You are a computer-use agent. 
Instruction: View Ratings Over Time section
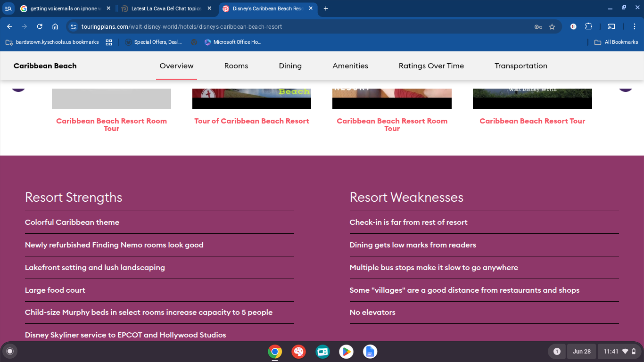pyautogui.click(x=431, y=66)
